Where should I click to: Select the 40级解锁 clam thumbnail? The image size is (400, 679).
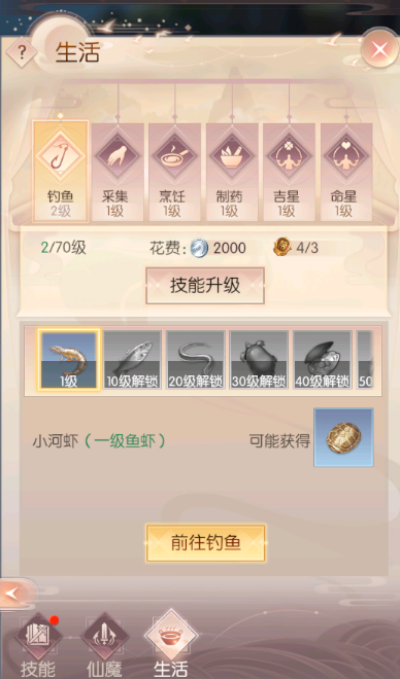[322, 360]
